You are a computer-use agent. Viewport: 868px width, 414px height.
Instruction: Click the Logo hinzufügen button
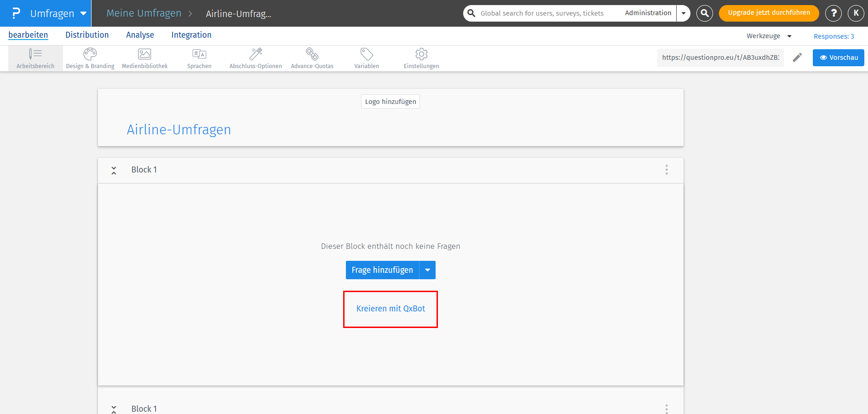391,102
